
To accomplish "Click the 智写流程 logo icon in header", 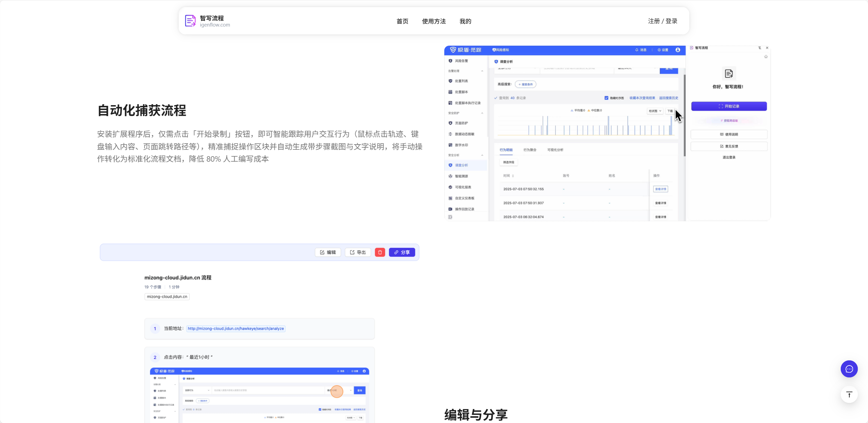I will click(x=190, y=21).
